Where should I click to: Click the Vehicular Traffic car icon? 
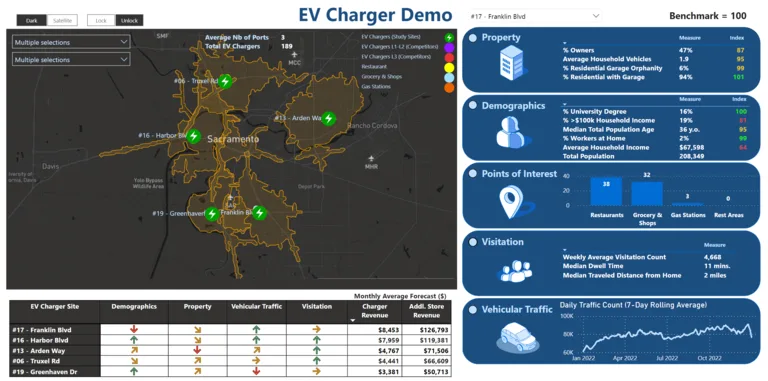tap(518, 338)
